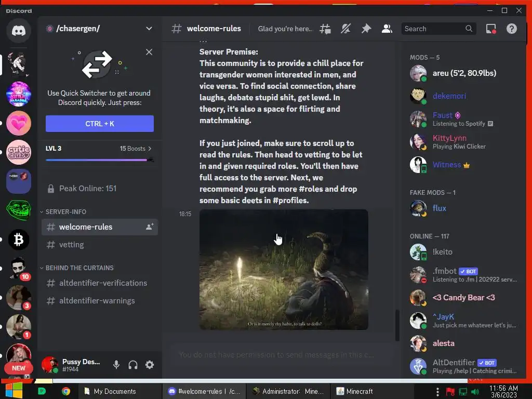
Task: Open Chrome from the taskbar
Action: coord(66,391)
